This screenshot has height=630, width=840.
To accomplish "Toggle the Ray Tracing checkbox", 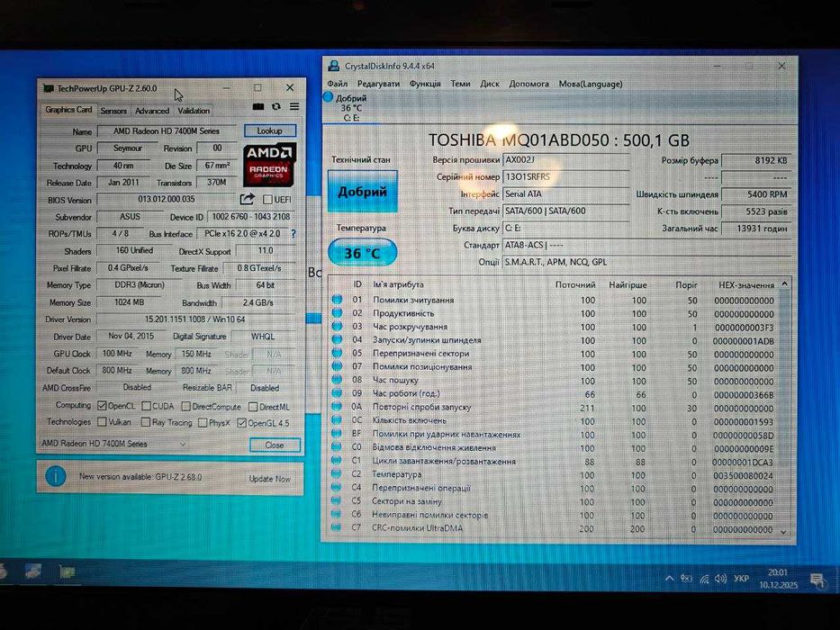I will [146, 423].
